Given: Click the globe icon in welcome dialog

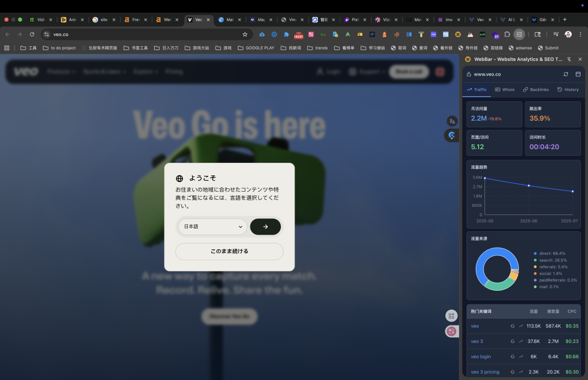Looking at the screenshot, I should [180, 179].
